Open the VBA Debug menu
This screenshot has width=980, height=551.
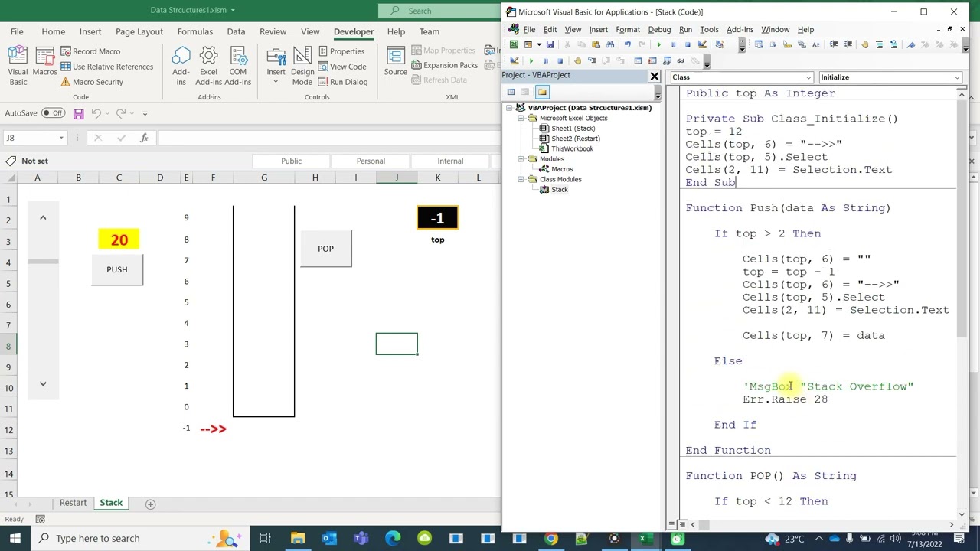659,29
